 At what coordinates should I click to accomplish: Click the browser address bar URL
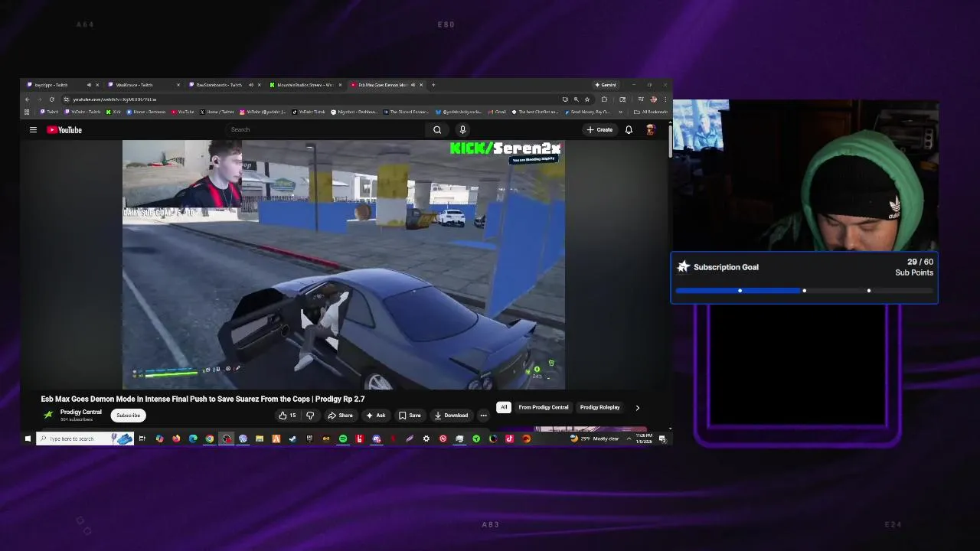pos(115,99)
